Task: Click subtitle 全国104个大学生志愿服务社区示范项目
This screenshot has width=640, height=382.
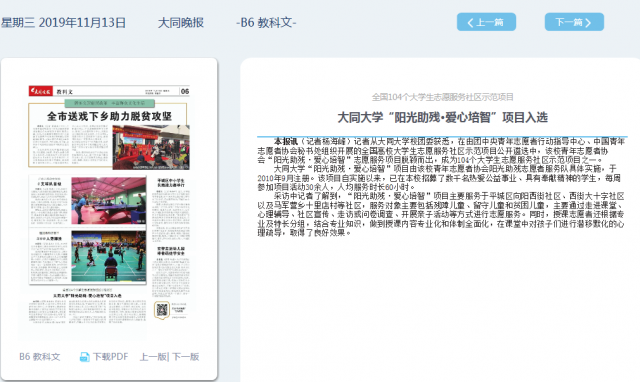Action: click(442, 97)
